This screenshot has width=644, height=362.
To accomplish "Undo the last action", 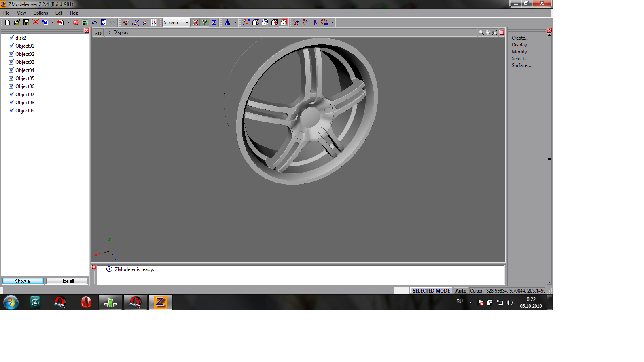I will tap(94, 23).
